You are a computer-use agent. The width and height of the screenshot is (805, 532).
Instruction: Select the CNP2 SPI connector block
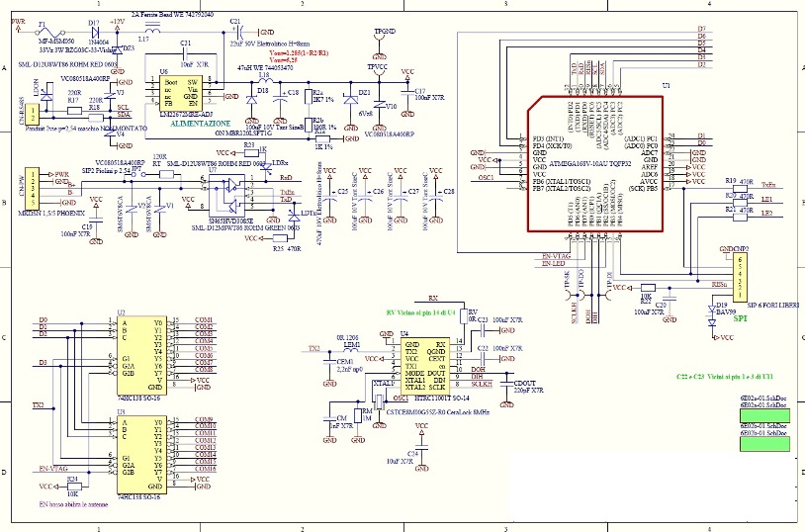coord(741,277)
